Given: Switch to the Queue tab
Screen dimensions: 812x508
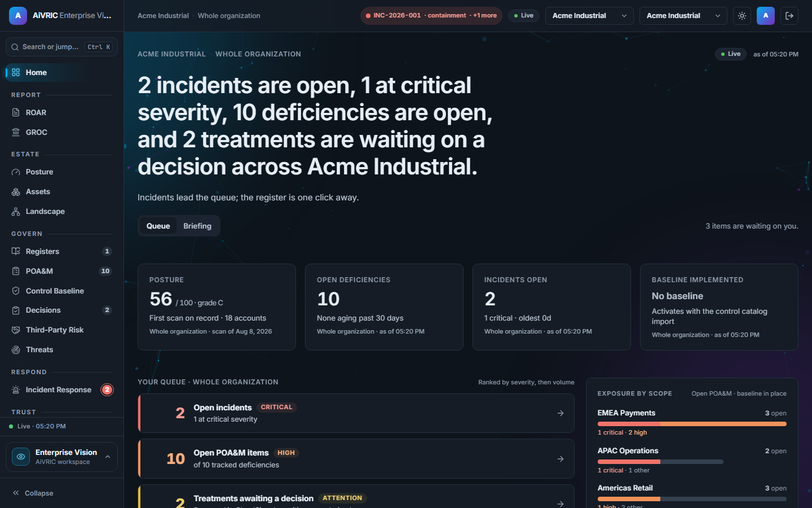Looking at the screenshot, I should tap(158, 226).
